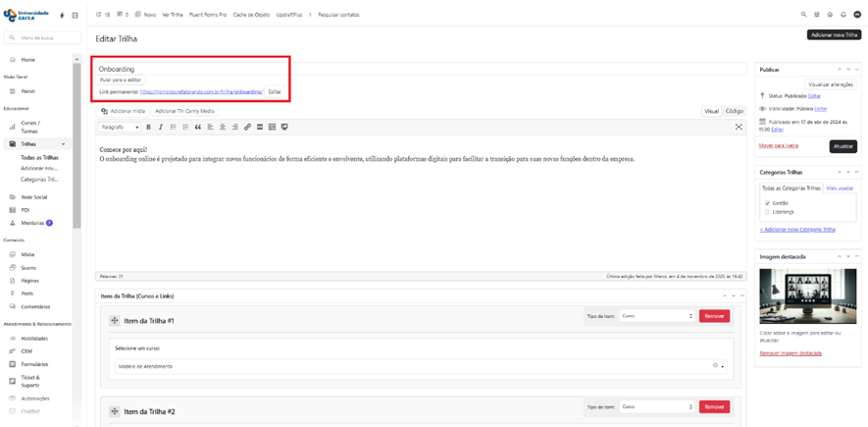Remove Item da Trilha #1
868x427 pixels.
point(714,316)
